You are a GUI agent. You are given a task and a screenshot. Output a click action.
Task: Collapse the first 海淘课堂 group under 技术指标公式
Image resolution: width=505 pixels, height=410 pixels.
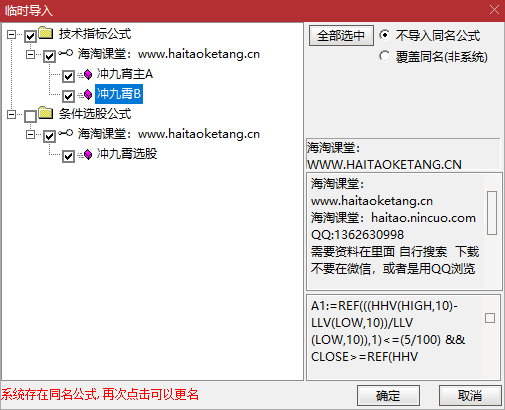[x=30, y=54]
